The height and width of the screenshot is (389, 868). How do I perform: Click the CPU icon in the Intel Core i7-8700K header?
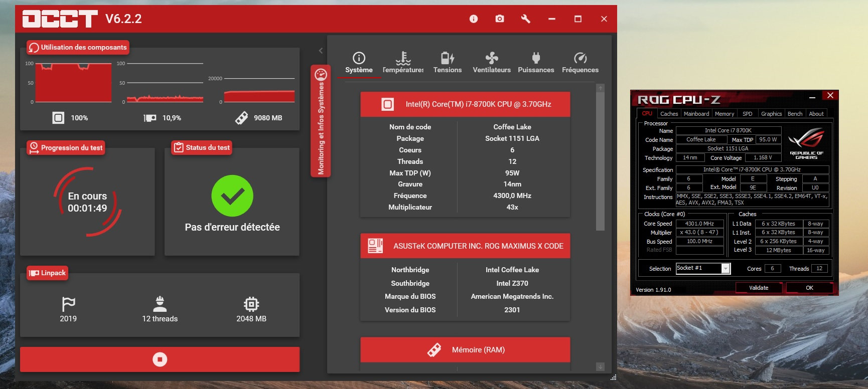(x=387, y=104)
